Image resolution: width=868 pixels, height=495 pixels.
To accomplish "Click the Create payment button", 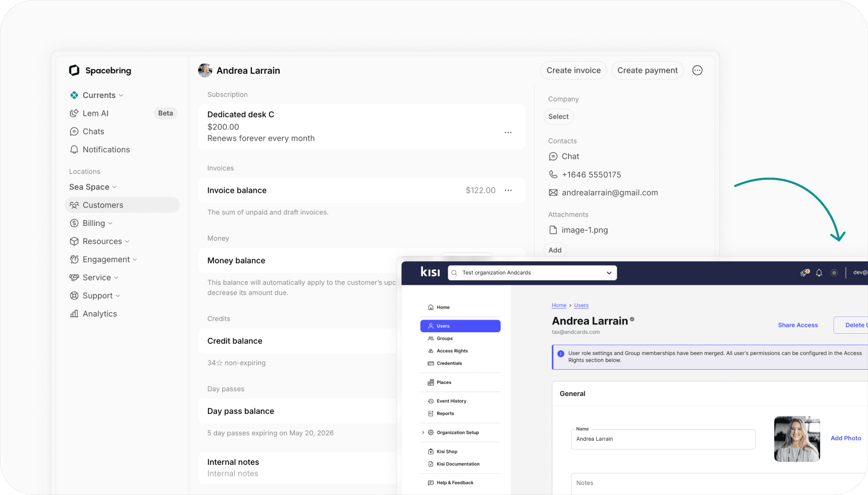I will [x=647, y=71].
